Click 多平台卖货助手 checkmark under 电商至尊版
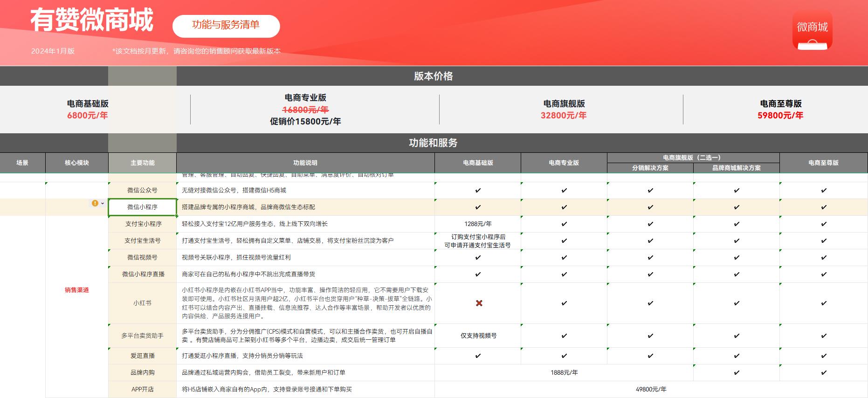Image resolution: width=868 pixels, height=398 pixels. tap(824, 336)
